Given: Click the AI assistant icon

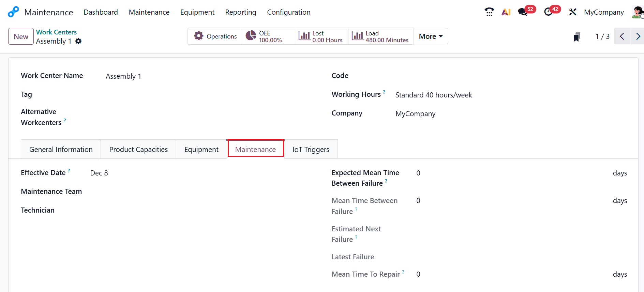Looking at the screenshot, I should [x=506, y=12].
